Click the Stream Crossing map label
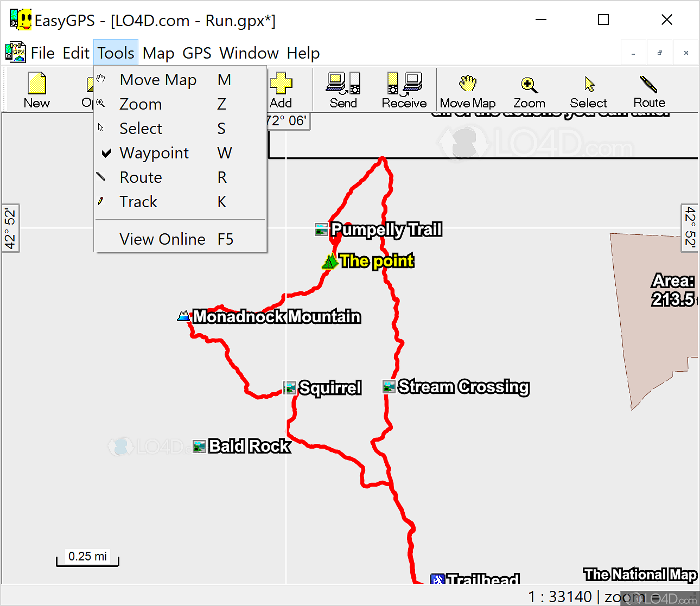The width and height of the screenshot is (700, 606). pyautogui.click(x=463, y=387)
